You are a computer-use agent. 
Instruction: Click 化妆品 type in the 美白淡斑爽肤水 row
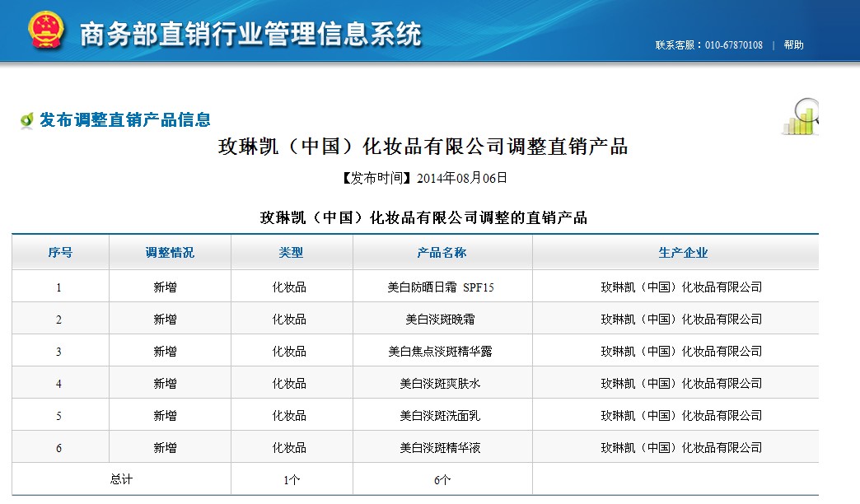pos(290,383)
